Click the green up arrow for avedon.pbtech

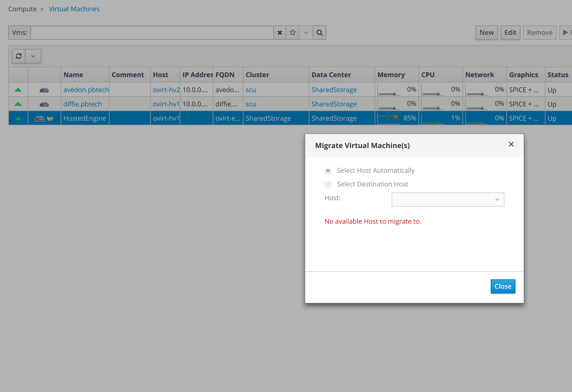tap(18, 90)
